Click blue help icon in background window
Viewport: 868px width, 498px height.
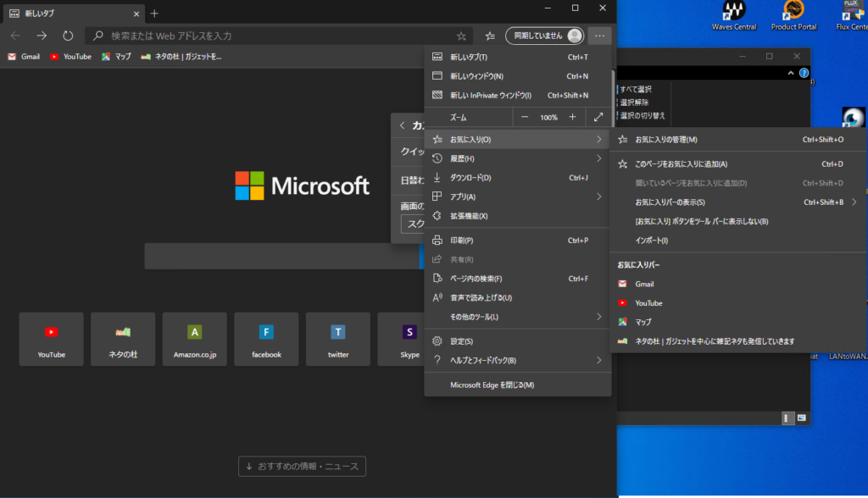click(x=804, y=73)
